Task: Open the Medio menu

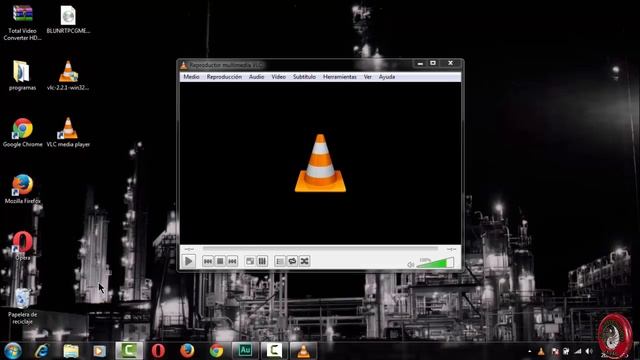Action: pyautogui.click(x=191, y=77)
